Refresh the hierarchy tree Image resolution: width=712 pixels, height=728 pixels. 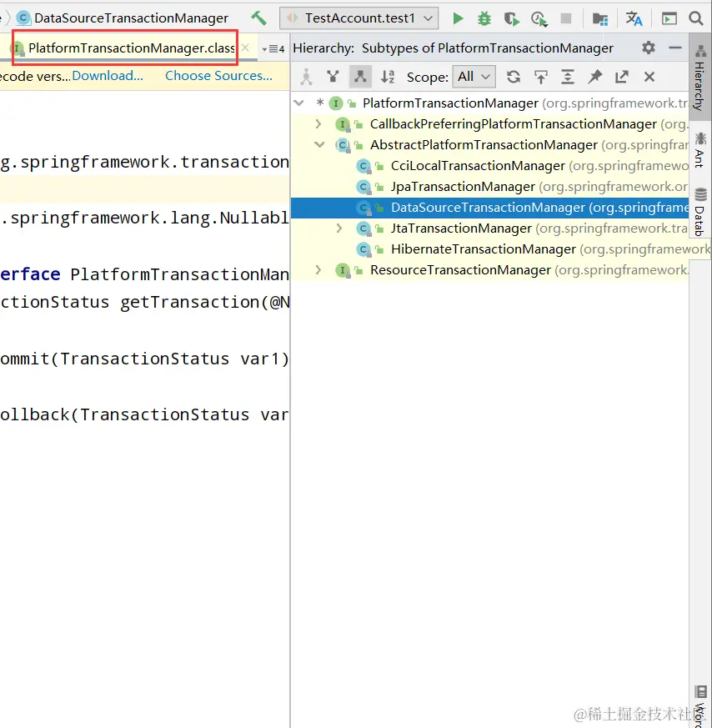pyautogui.click(x=514, y=77)
